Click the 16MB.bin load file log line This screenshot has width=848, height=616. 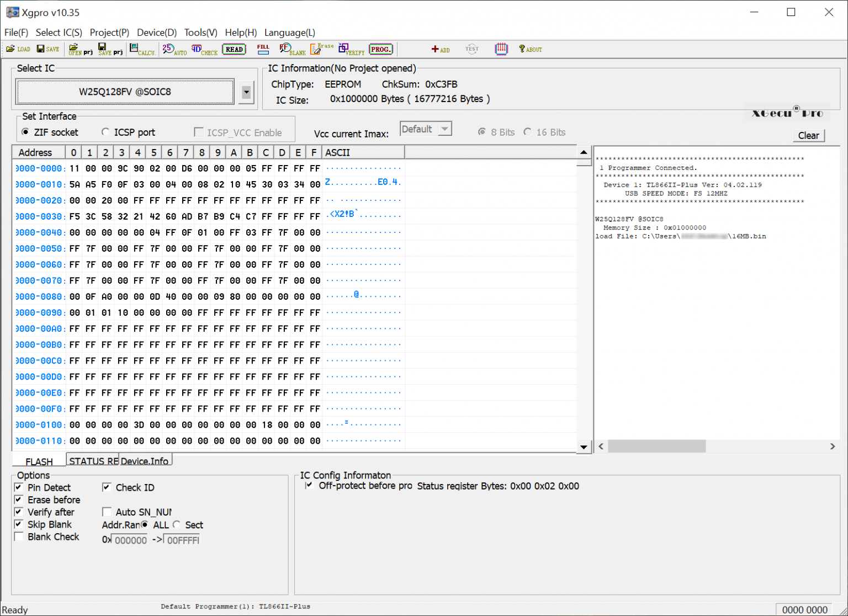click(x=681, y=236)
